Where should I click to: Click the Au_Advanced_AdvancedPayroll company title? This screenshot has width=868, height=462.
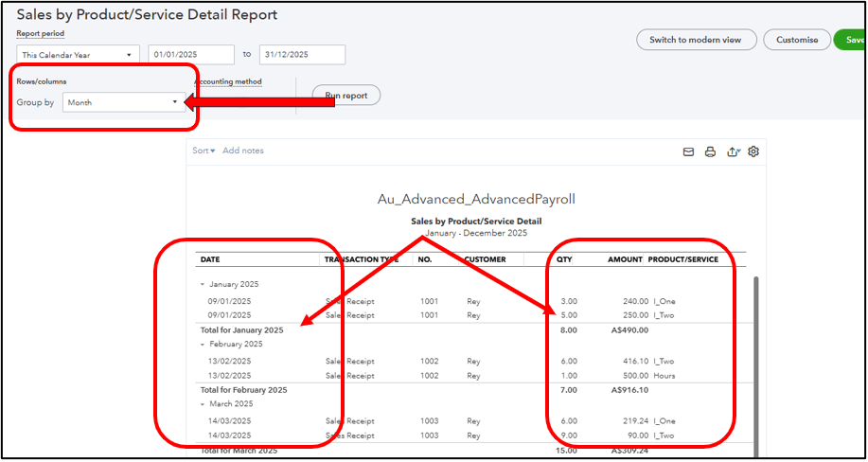(476, 200)
